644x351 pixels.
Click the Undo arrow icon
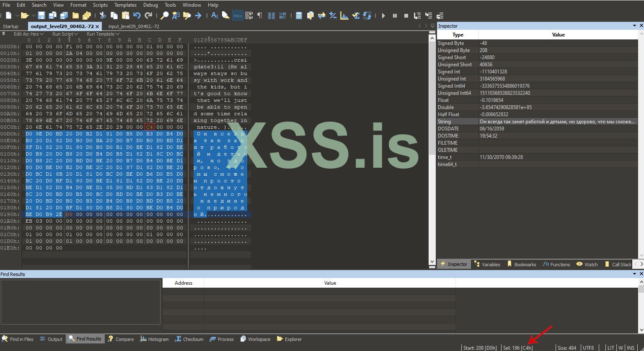coord(137,16)
